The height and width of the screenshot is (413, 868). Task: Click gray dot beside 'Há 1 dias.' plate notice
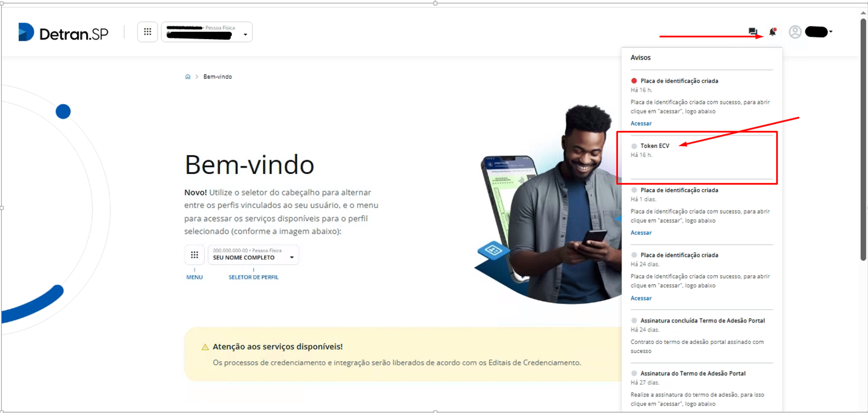(634, 190)
